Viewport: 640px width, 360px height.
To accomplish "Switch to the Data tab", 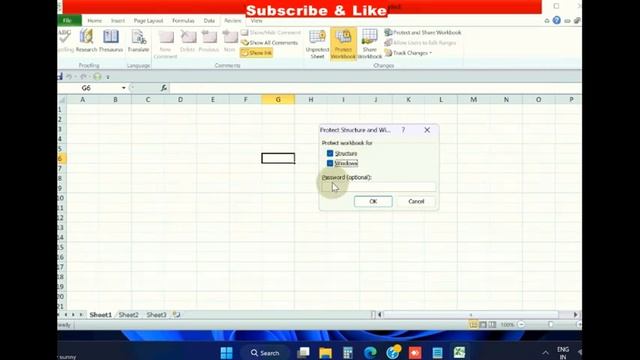I will point(209,20).
